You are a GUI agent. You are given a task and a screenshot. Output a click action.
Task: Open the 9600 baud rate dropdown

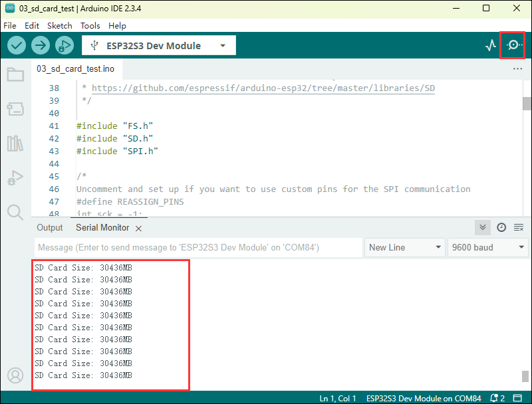pos(488,247)
